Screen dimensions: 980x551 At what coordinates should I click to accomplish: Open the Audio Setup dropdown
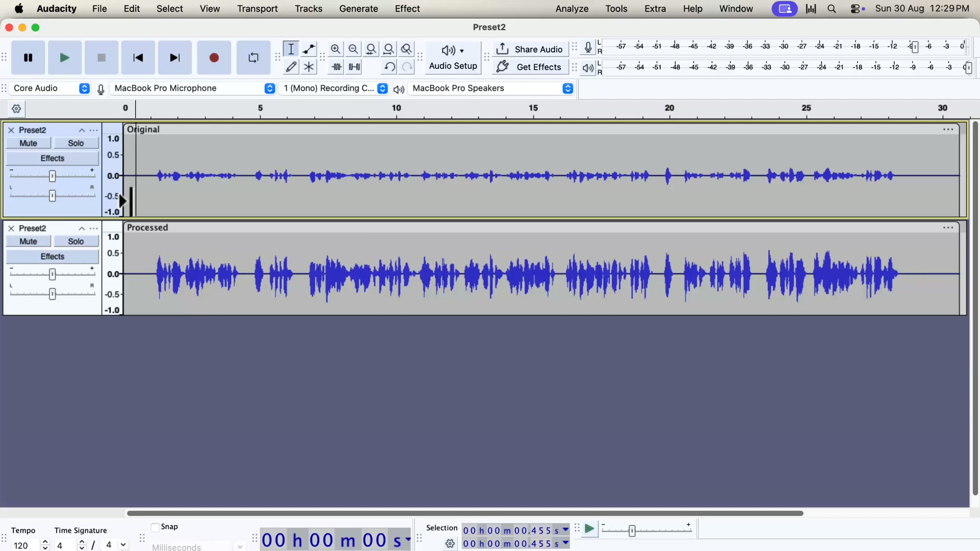pyautogui.click(x=453, y=58)
